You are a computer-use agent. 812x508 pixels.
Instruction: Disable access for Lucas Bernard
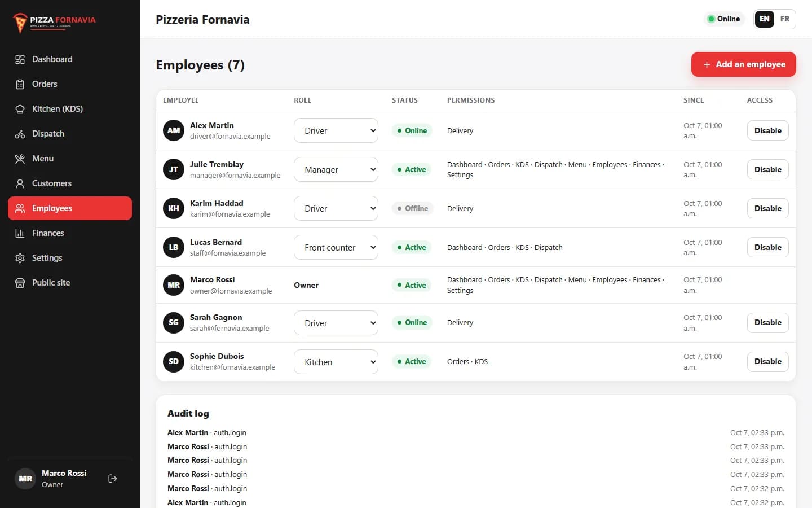click(x=767, y=247)
